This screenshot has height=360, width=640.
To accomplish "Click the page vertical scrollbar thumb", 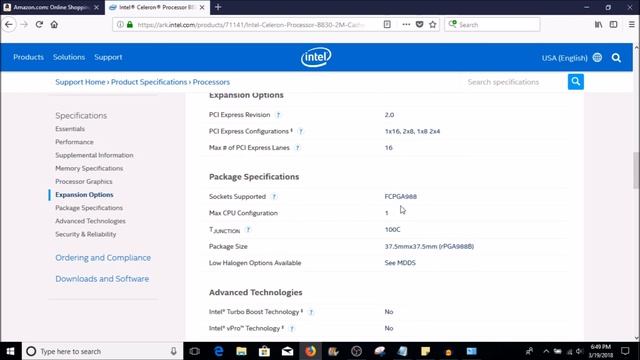I will [x=636, y=170].
